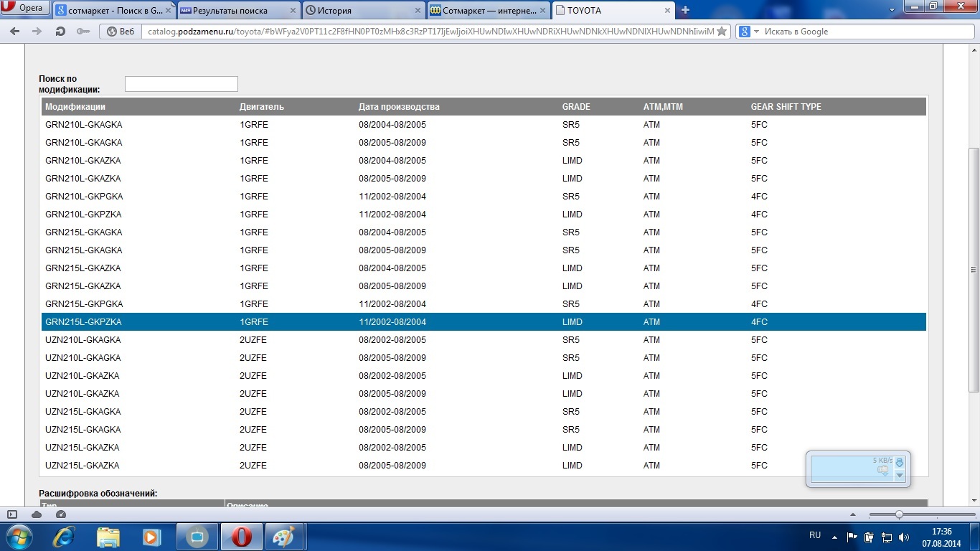Screen dimensions: 980x551
Task: Close the TOYOTA tab
Action: 668,11
